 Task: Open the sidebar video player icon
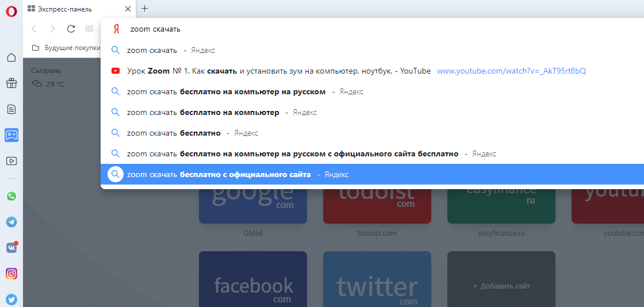point(11,161)
